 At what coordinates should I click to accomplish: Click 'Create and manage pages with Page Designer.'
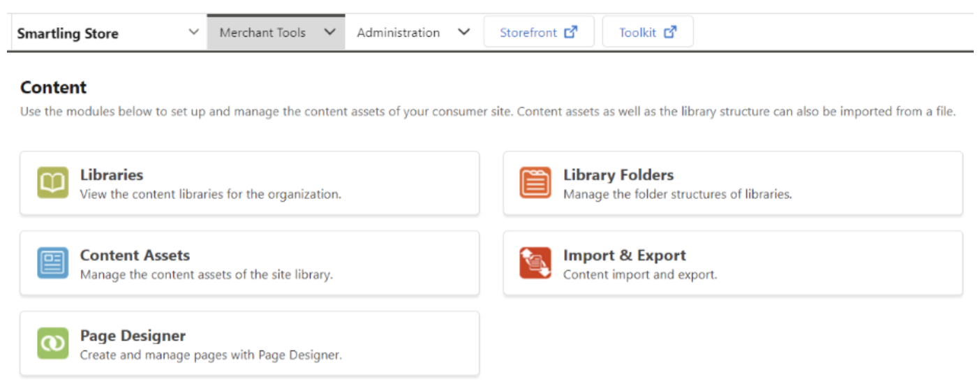[x=211, y=355]
